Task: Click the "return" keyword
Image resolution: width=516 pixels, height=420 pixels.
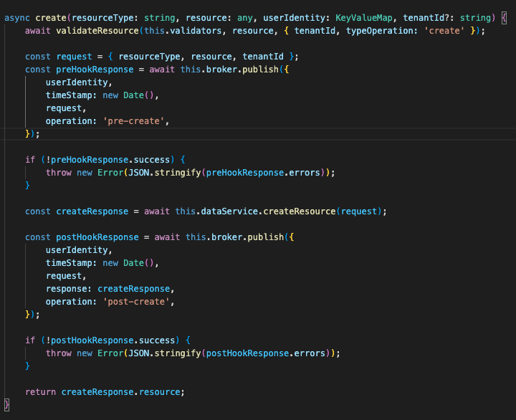Action: point(40,392)
